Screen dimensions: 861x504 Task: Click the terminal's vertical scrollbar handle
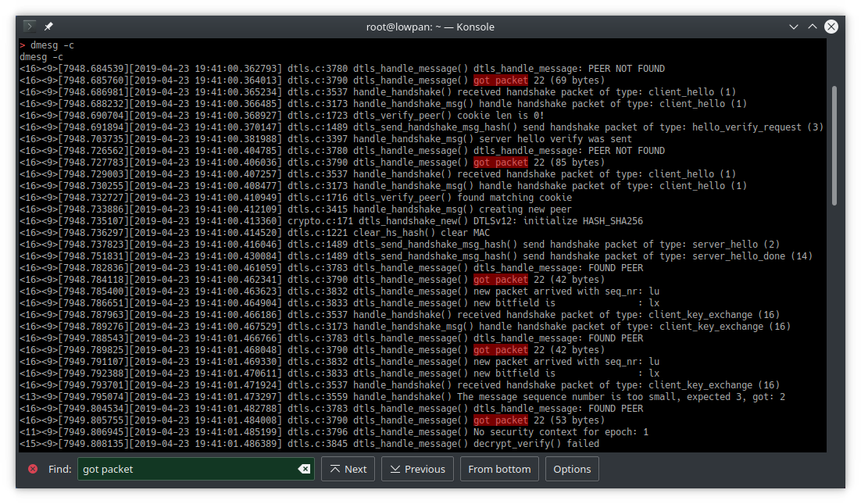coord(834,145)
